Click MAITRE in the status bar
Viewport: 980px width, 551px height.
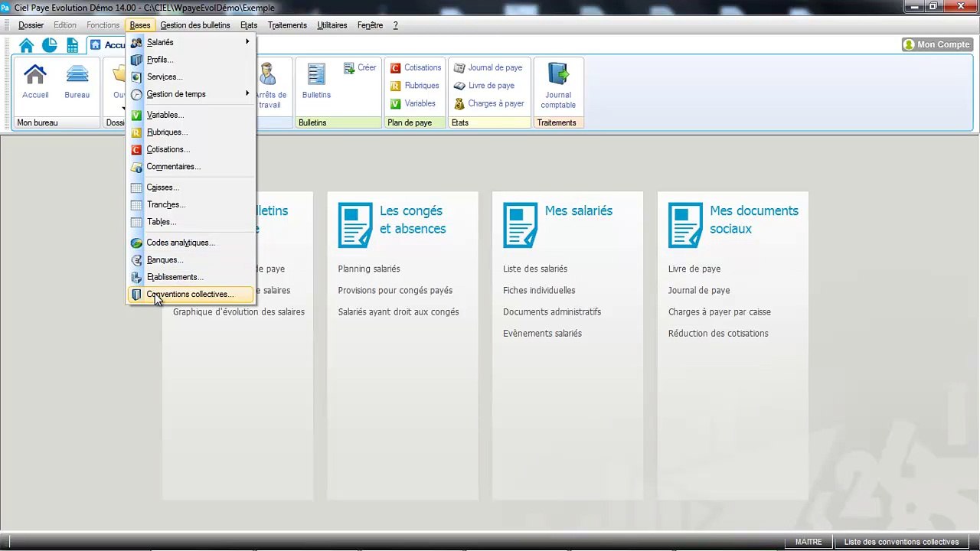[808, 542]
